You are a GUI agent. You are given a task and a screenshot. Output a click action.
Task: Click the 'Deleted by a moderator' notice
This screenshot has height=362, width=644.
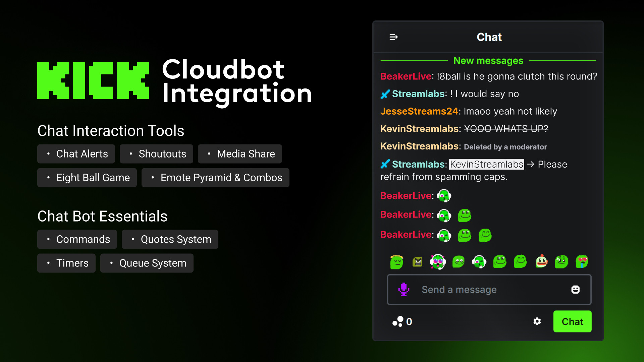pos(505,147)
